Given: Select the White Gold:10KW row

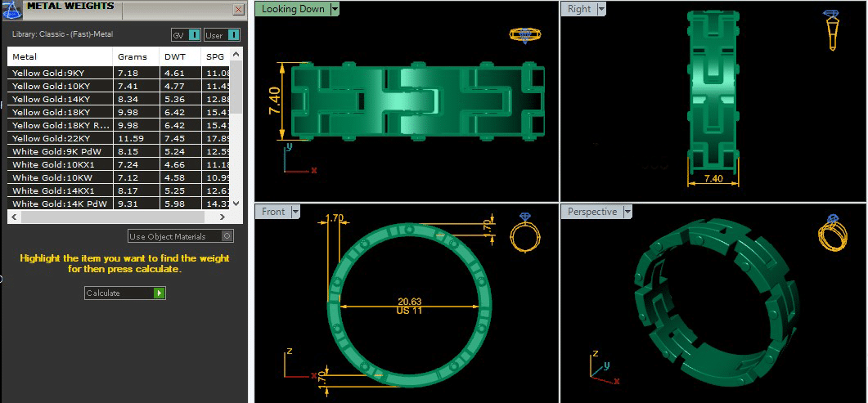Looking at the screenshot, I should [x=119, y=178].
